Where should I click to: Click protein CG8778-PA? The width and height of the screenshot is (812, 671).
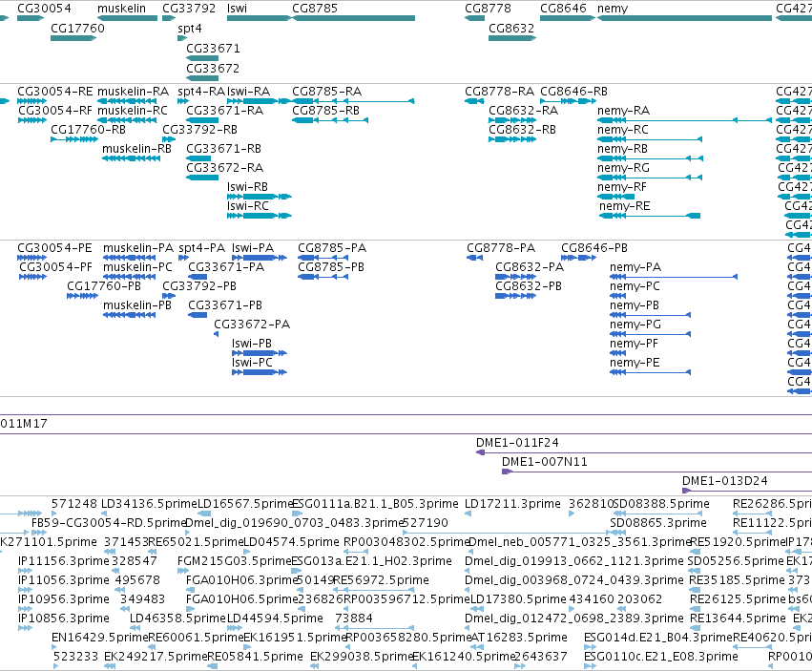point(501,248)
